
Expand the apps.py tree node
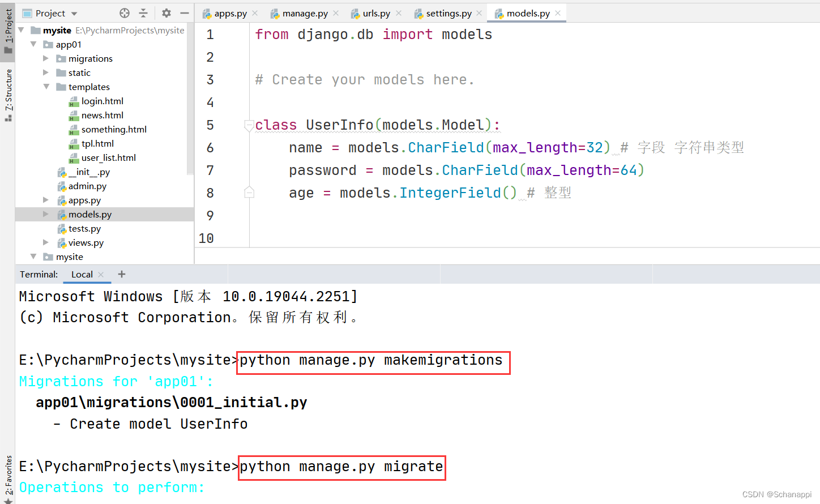pos(46,200)
